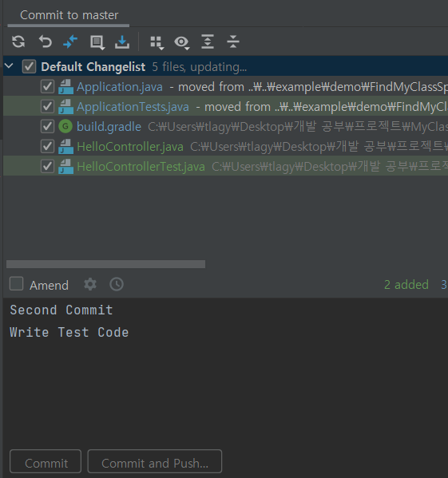The height and width of the screenshot is (478, 448).
Task: Open commit options gear icon
Action: [x=90, y=284]
